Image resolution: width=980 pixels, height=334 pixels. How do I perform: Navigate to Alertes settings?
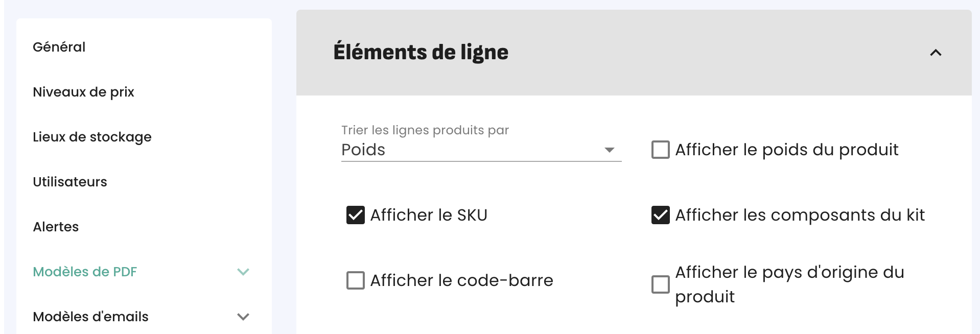point(56,227)
